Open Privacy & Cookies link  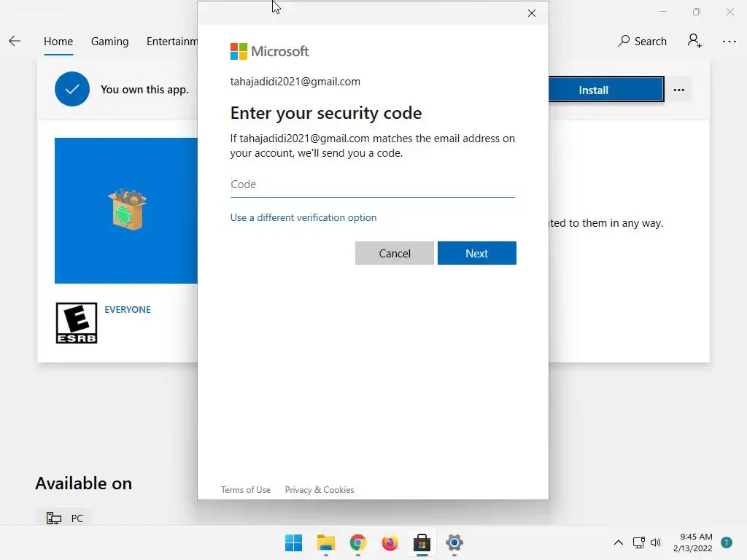(320, 490)
